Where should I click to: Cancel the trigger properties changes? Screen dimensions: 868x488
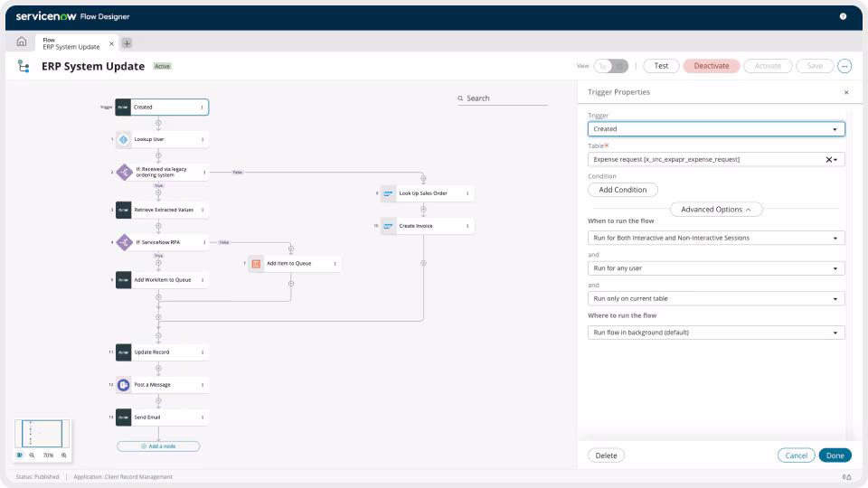796,455
